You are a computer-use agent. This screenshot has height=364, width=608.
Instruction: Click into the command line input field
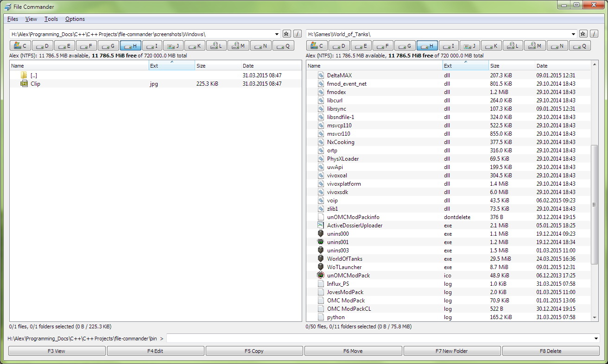(379, 339)
